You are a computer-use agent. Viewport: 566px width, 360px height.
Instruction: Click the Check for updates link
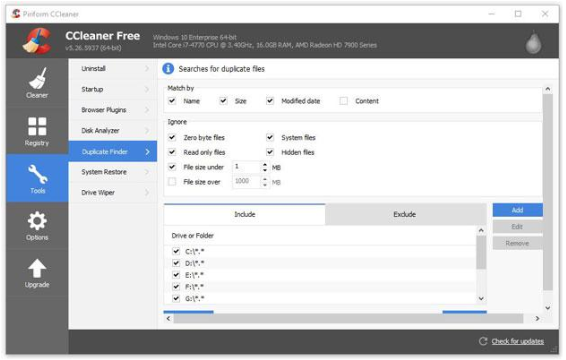(517, 341)
